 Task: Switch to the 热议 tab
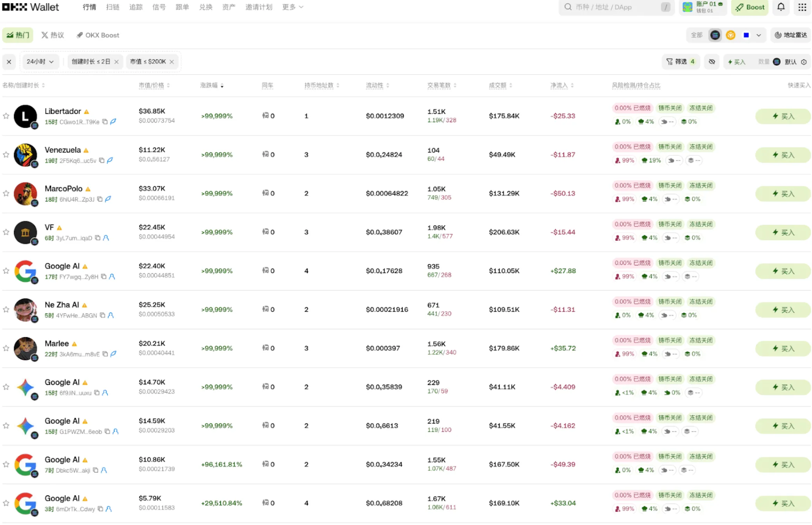coord(53,35)
